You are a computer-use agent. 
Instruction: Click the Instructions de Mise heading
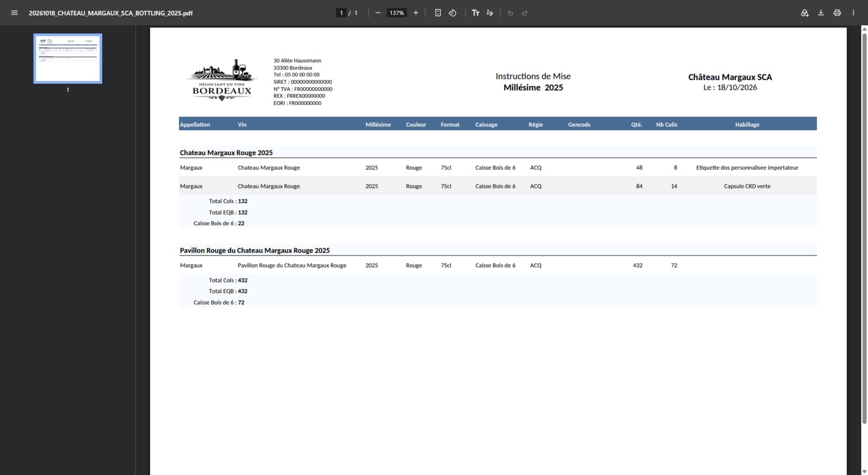tap(533, 77)
